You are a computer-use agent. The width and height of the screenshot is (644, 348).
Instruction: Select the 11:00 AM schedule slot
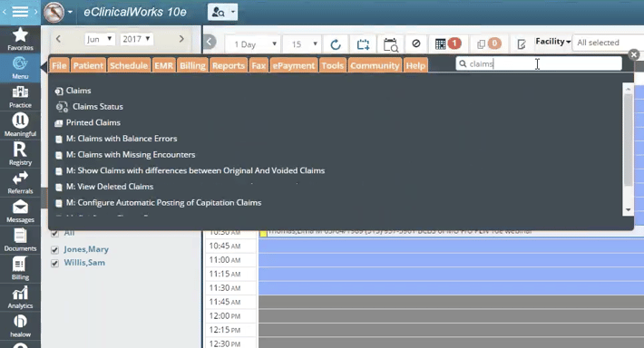point(451,260)
